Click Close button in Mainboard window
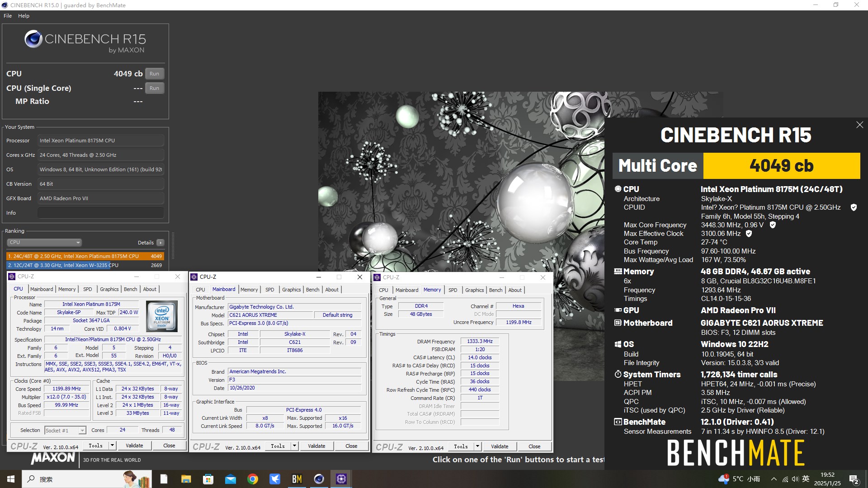 pos(351,446)
